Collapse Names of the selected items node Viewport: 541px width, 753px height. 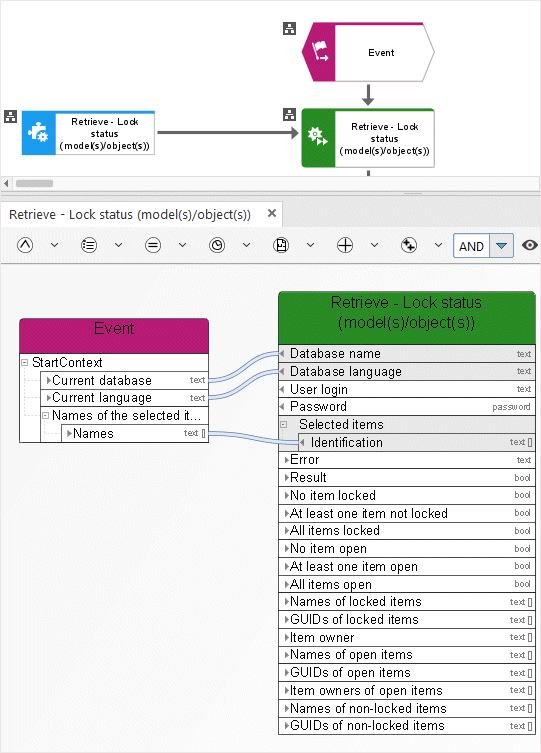45,415
